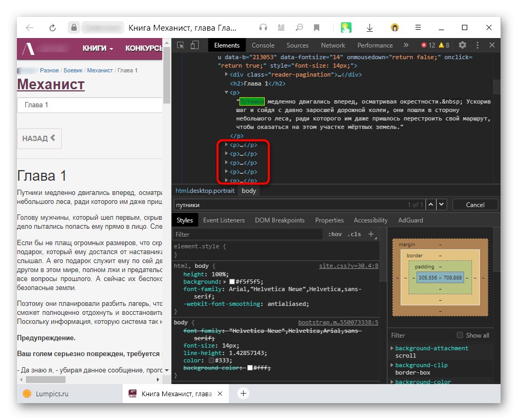This screenshot has width=518, height=420.
Task: Open the DevTools three-dot options menu
Action: (478, 45)
